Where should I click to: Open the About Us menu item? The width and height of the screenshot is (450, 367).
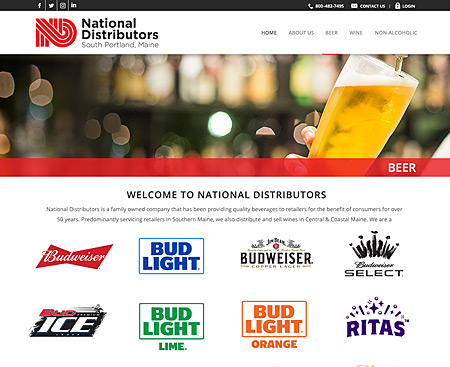[x=301, y=33]
